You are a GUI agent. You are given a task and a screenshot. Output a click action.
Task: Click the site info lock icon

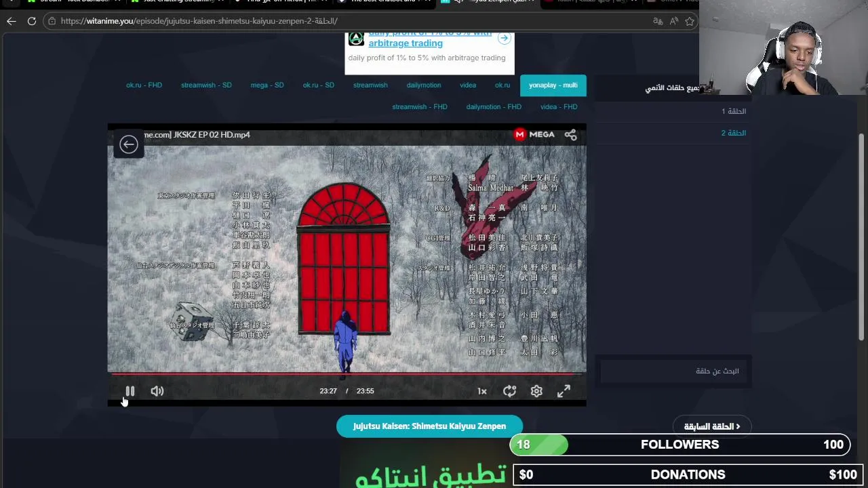52,21
